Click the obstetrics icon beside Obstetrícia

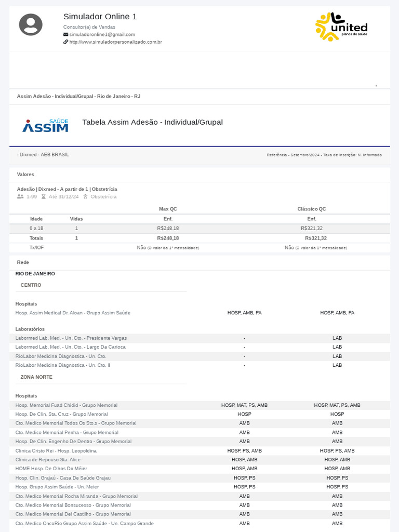coord(86,197)
